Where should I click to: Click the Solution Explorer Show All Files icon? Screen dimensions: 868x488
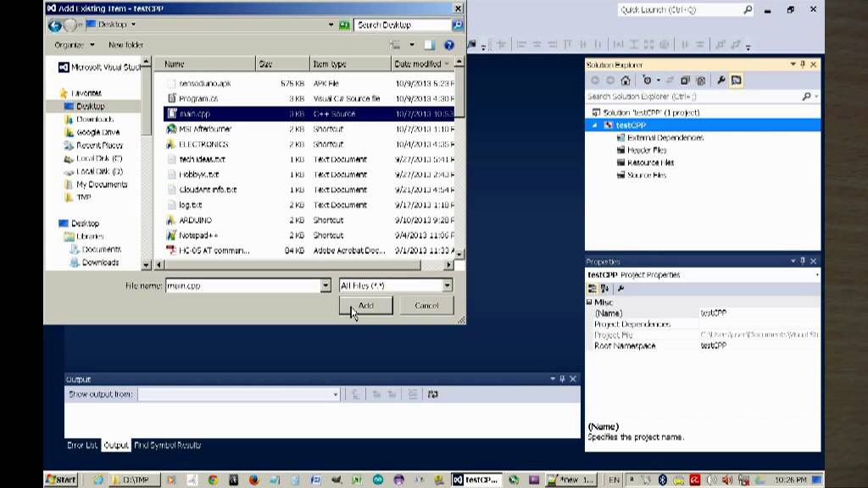[701, 80]
